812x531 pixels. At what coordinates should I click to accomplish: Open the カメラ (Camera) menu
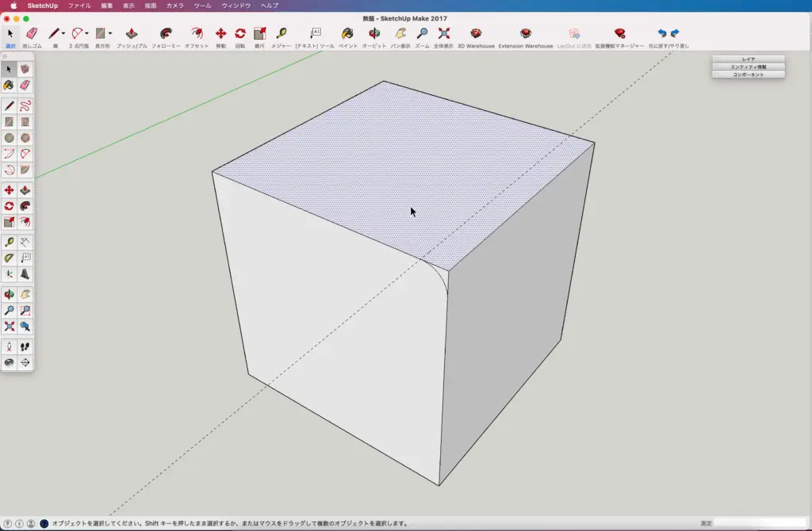(x=175, y=6)
